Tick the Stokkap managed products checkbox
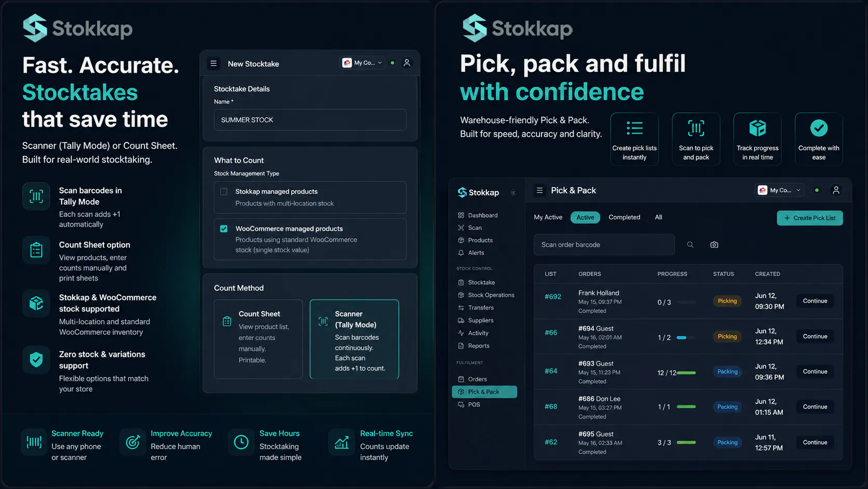868x489 pixels. pyautogui.click(x=224, y=192)
